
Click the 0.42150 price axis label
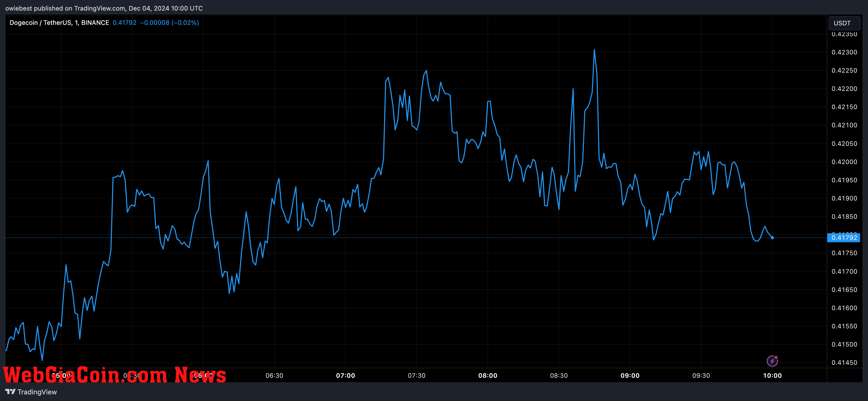(x=844, y=107)
